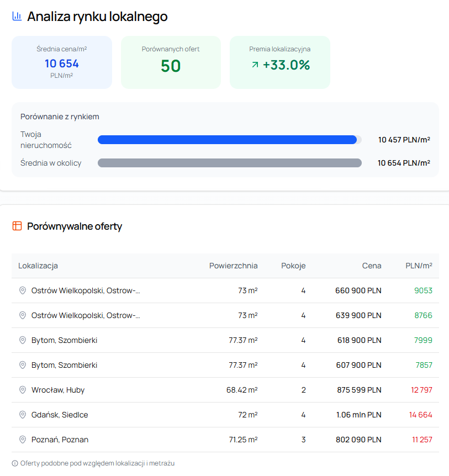Click the Powierzchnia column header
The image size is (449, 476).
233,266
